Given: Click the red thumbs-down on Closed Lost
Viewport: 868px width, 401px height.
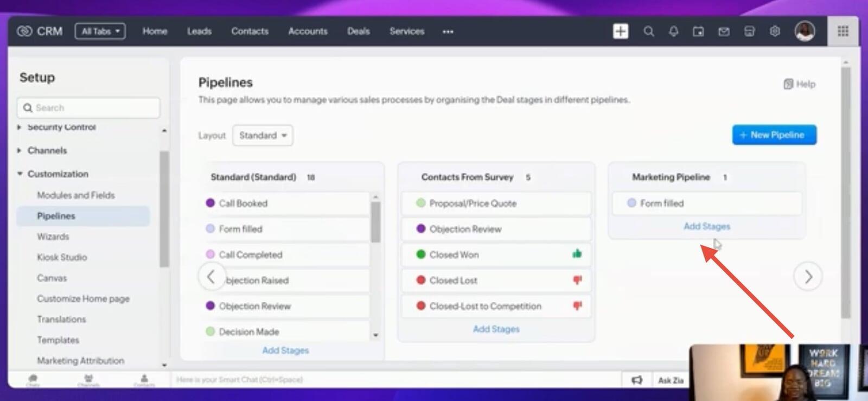Looking at the screenshot, I should [577, 280].
